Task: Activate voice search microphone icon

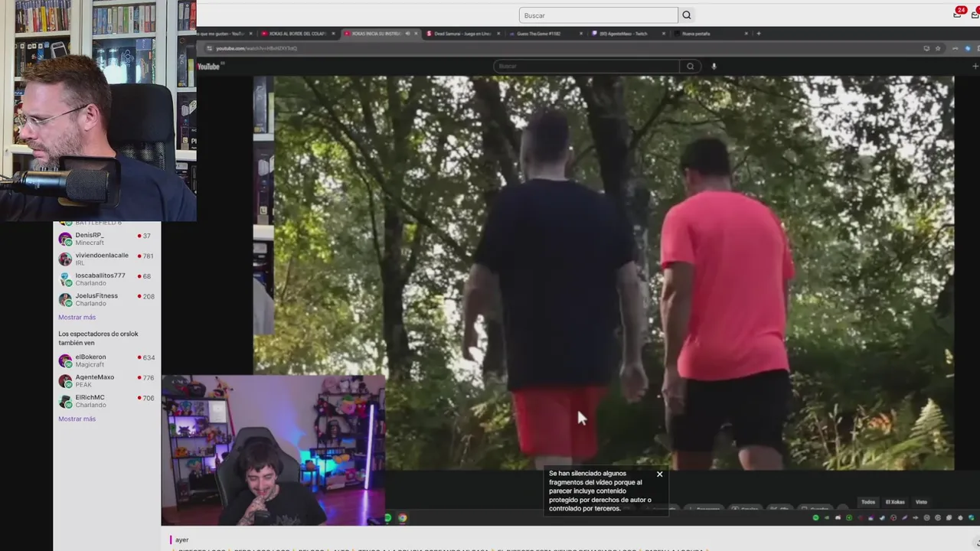Action: click(x=714, y=67)
